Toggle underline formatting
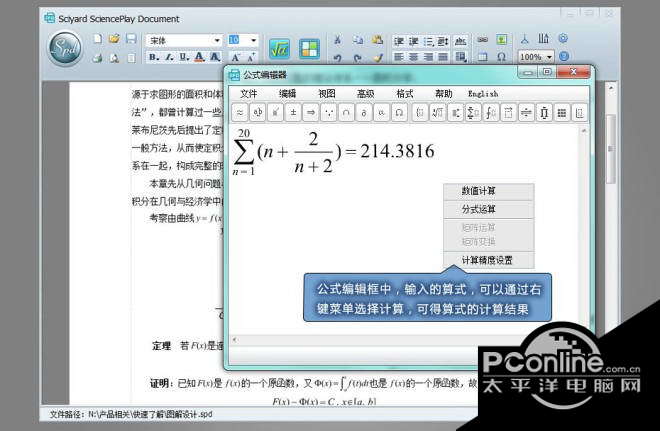This screenshot has height=431, width=660. click(184, 57)
